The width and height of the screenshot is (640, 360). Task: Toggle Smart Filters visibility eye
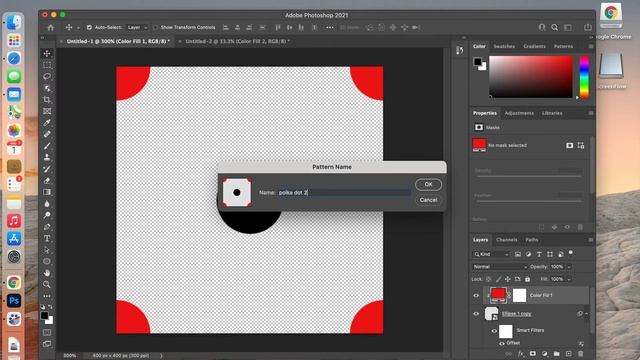[x=494, y=331]
